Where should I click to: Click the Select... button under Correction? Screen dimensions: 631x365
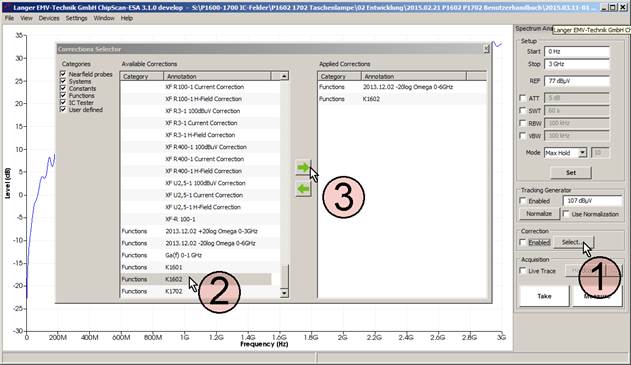tap(572, 242)
